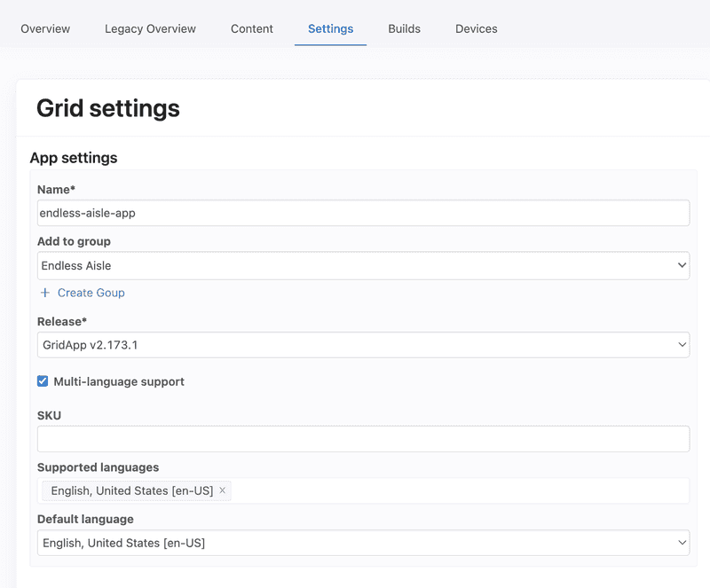This screenshot has width=710, height=588.
Task: Switch to the Overview tab
Action: [45, 28]
